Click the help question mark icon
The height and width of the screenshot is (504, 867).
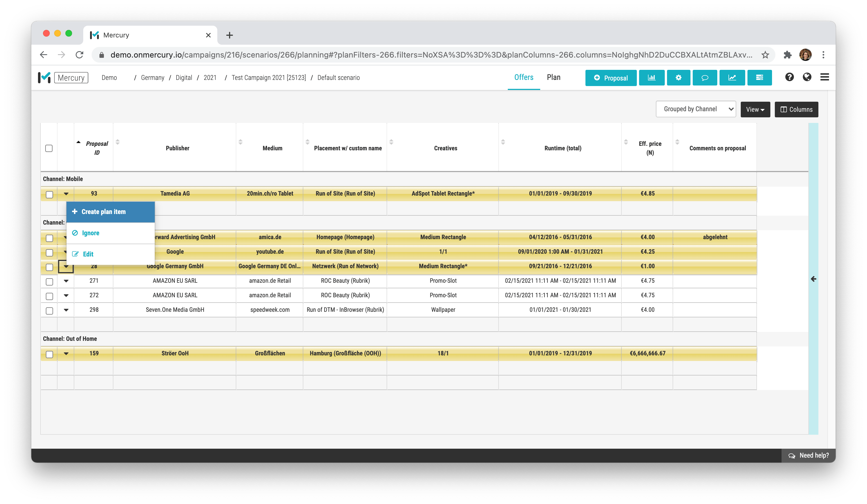[789, 77]
